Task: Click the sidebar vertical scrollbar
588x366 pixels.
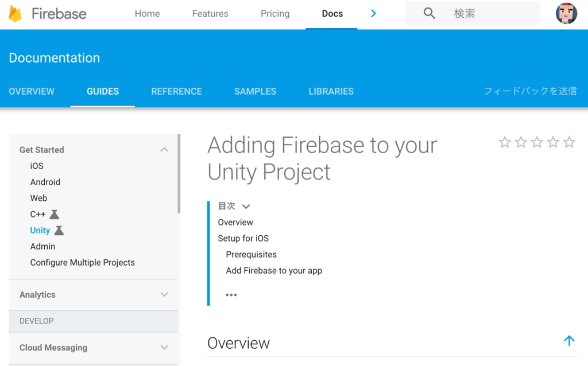Action: click(179, 174)
